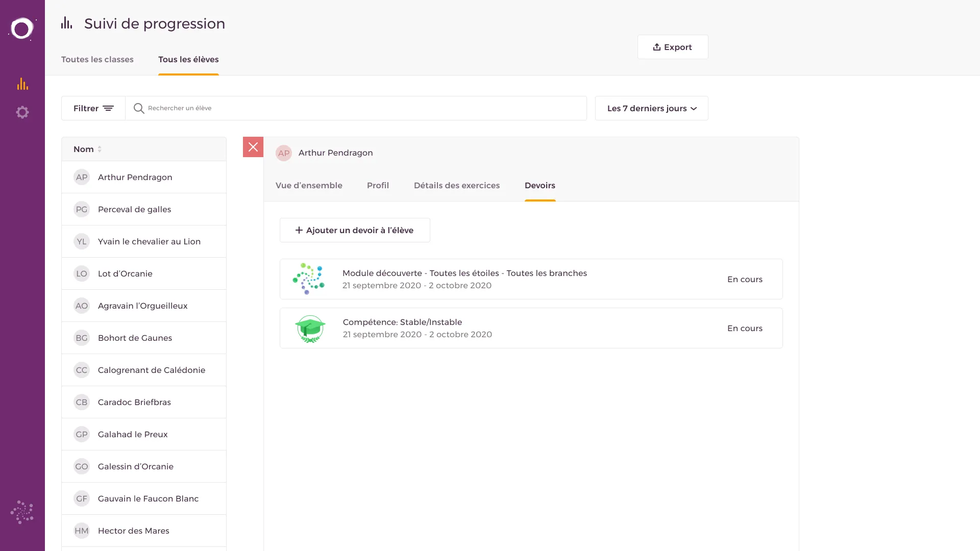Screen dimensions: 980x551
Task: Open the progress chart sidebar icon
Action: click(22, 84)
